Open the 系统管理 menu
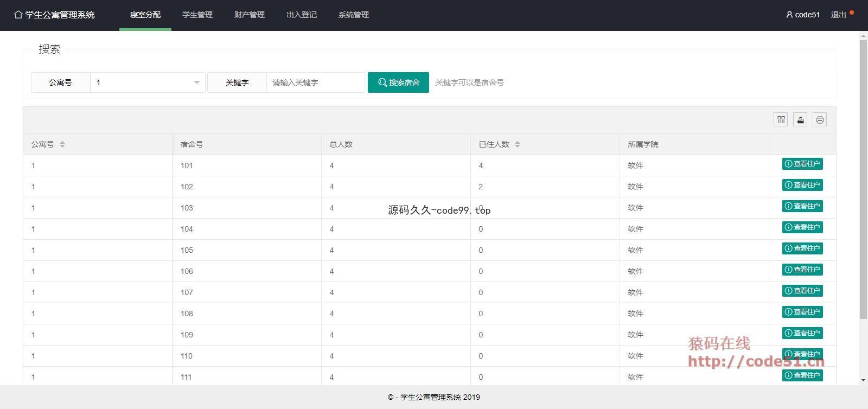 354,15
